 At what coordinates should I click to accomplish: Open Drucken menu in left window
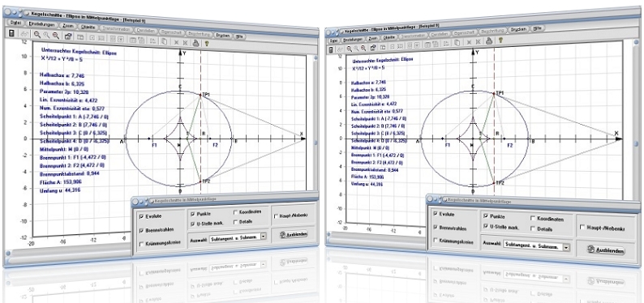pyautogui.click(x=222, y=36)
